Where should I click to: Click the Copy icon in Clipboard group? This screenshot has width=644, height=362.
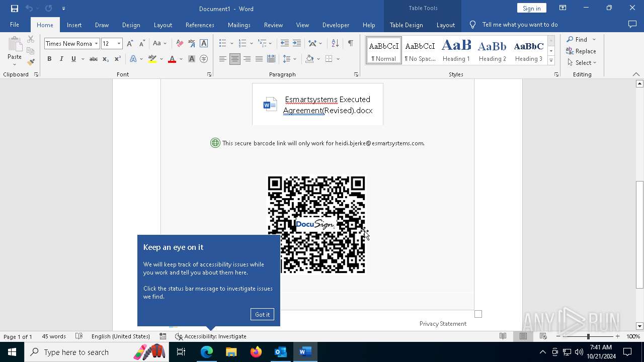[31, 51]
